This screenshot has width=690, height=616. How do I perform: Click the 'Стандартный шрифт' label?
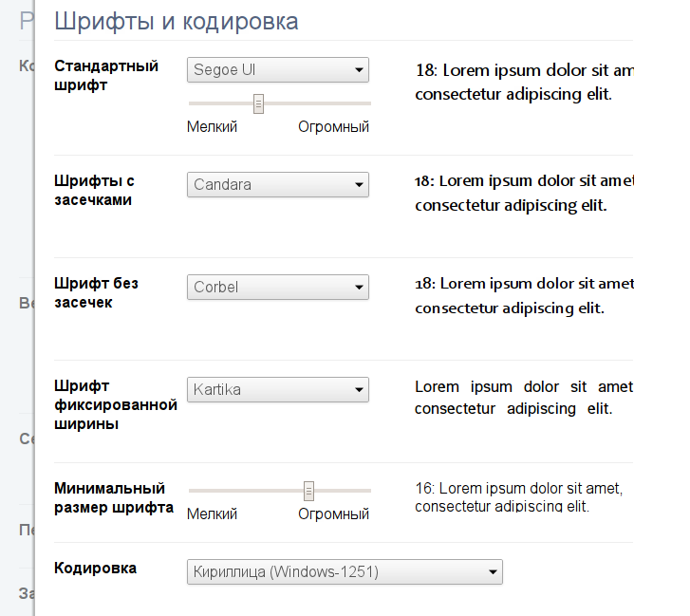pos(106,76)
